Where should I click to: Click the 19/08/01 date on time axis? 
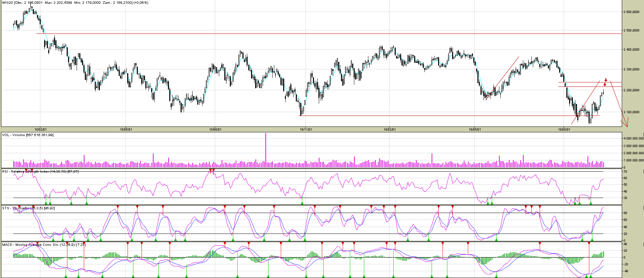click(x=564, y=130)
